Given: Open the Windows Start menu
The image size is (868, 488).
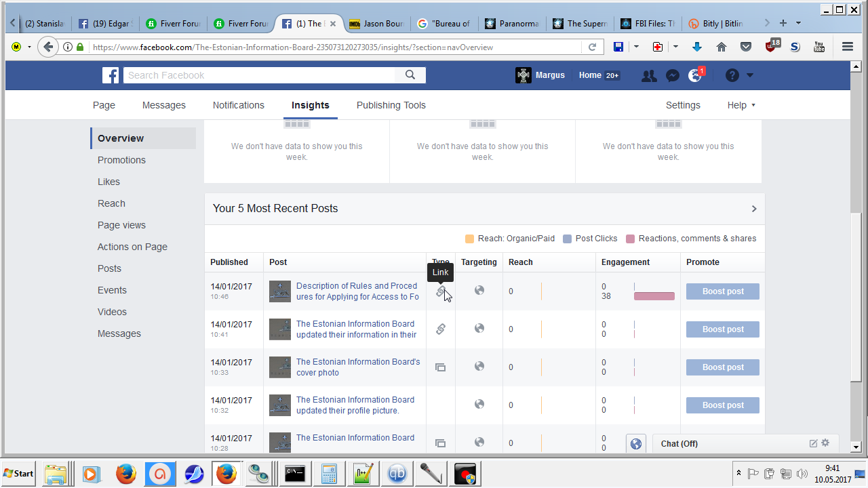Looking at the screenshot, I should [x=19, y=473].
